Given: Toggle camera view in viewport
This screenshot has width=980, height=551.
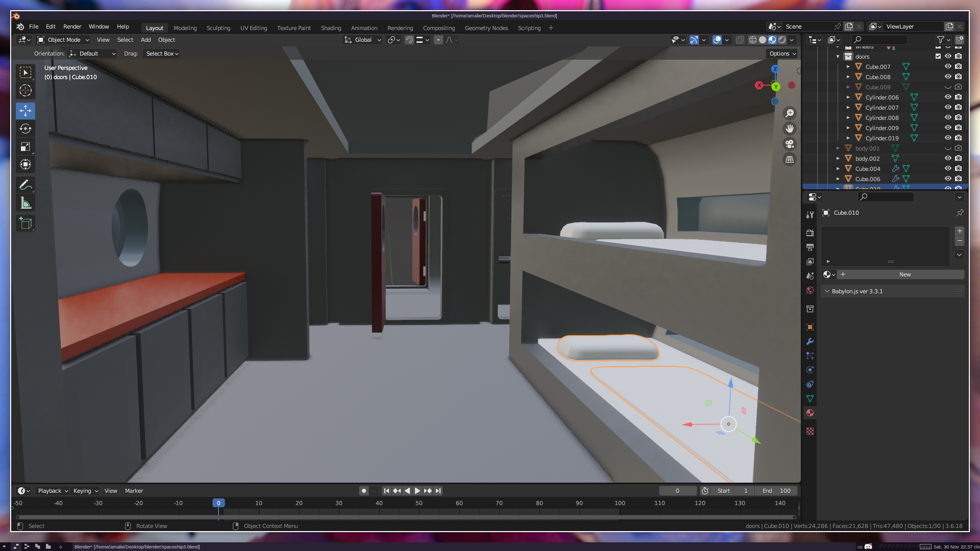Looking at the screenshot, I should click(790, 144).
